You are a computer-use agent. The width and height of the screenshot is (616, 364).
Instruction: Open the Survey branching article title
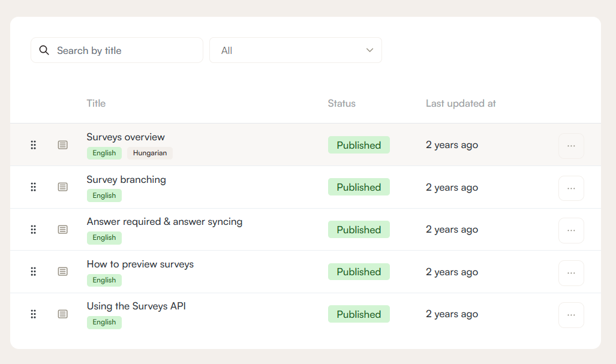click(x=126, y=179)
